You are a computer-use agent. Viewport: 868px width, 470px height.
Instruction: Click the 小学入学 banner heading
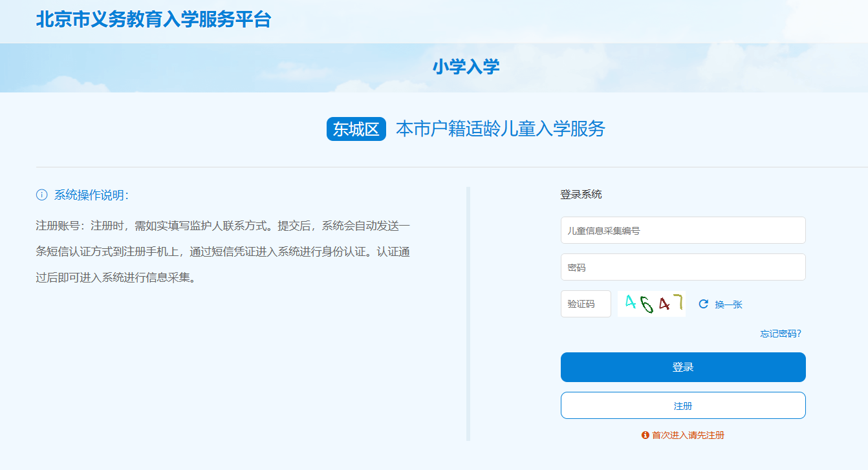tap(466, 67)
